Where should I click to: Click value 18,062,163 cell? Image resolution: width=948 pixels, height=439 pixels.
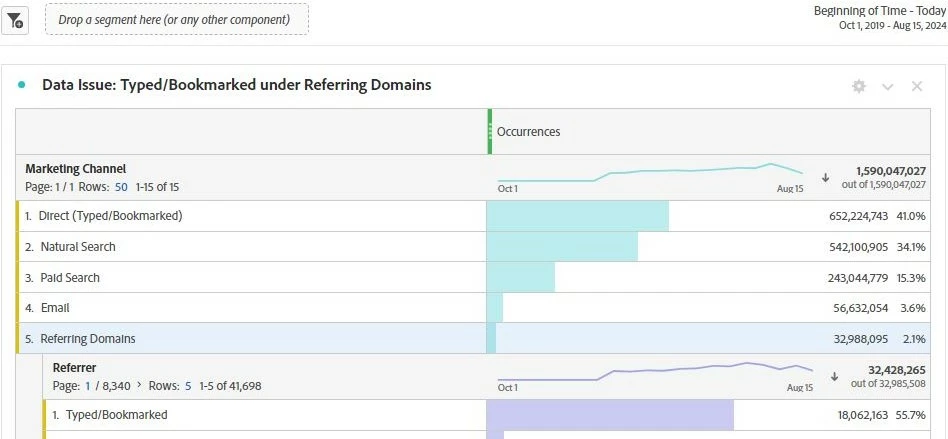pyautogui.click(x=861, y=415)
